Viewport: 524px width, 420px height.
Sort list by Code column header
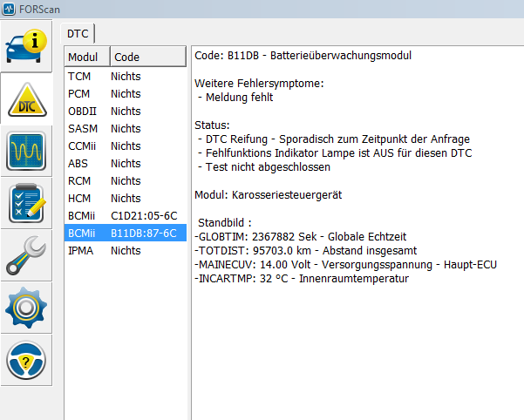coord(146,57)
